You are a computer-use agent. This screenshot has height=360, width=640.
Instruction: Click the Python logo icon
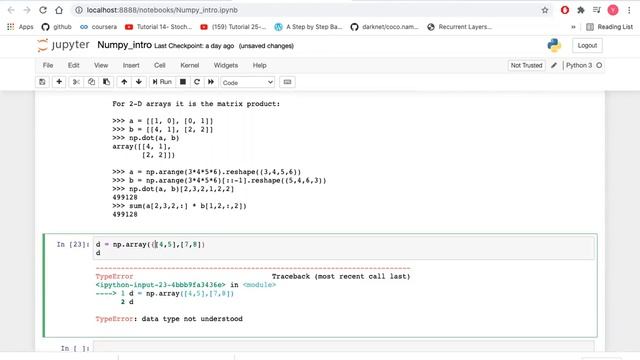(554, 45)
